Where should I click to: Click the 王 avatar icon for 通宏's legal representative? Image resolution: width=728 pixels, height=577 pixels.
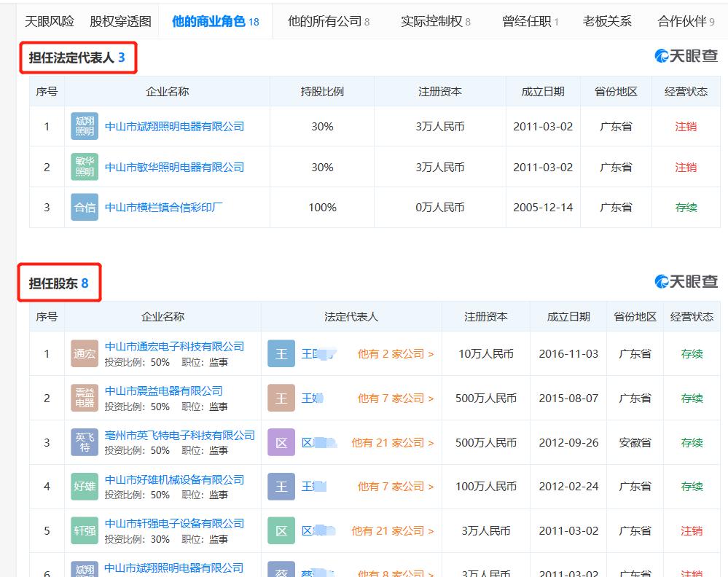coord(281,354)
